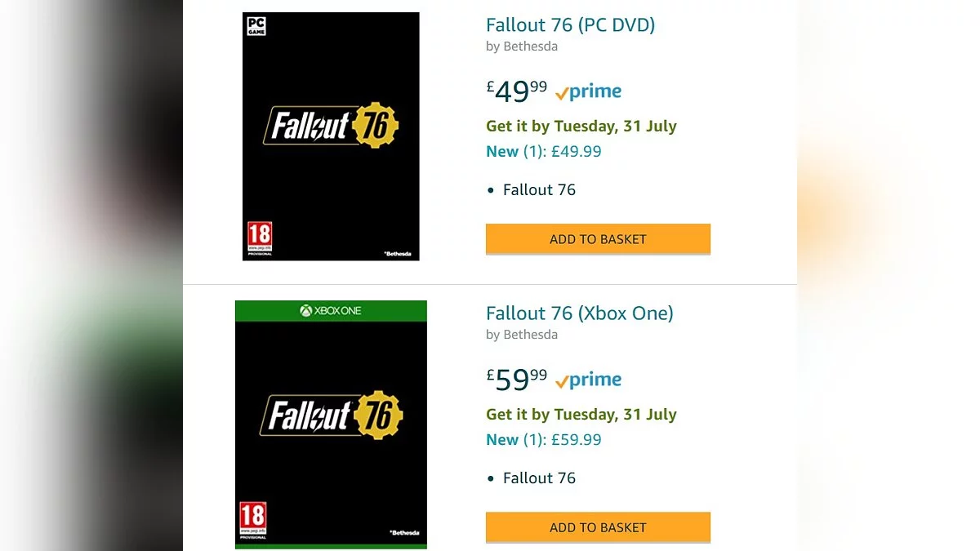Click the Fallout 76 logo on the PC cover

331,127
